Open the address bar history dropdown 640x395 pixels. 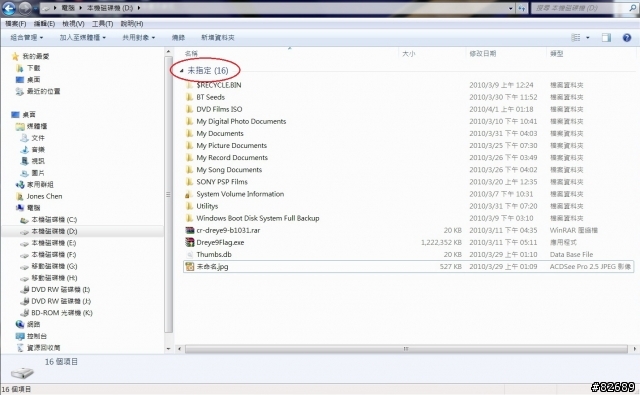coord(511,8)
